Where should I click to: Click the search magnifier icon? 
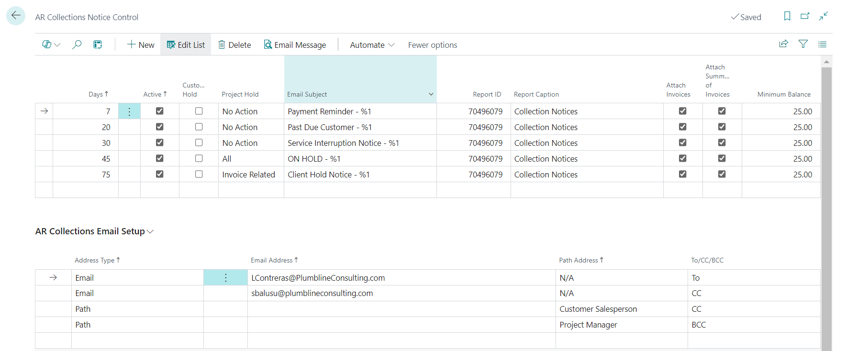coord(77,44)
